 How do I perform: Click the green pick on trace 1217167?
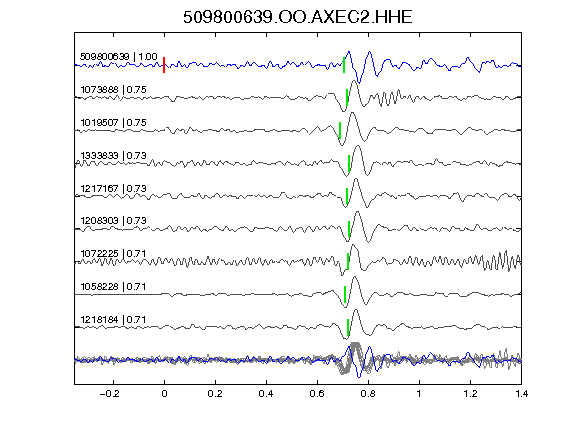point(347,196)
